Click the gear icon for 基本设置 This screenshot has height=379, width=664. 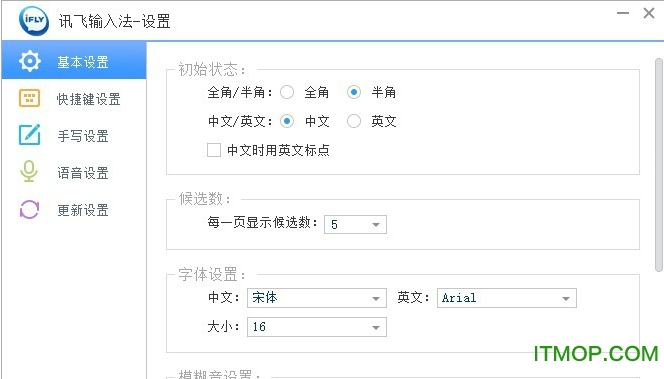(30, 61)
